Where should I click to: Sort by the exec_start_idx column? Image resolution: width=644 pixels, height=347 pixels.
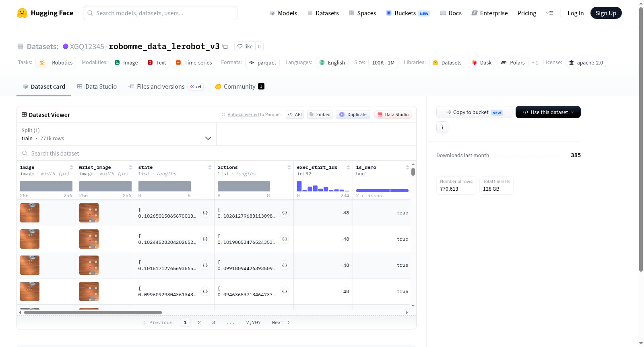click(348, 167)
